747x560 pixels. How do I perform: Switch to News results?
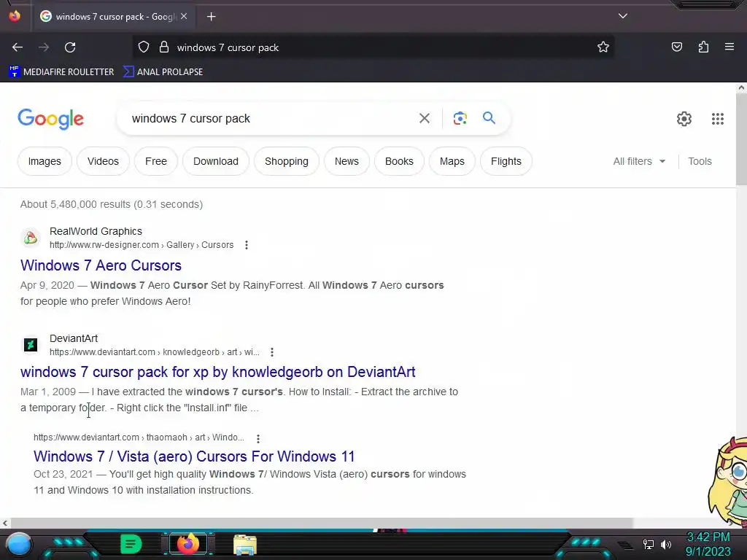pyautogui.click(x=347, y=161)
